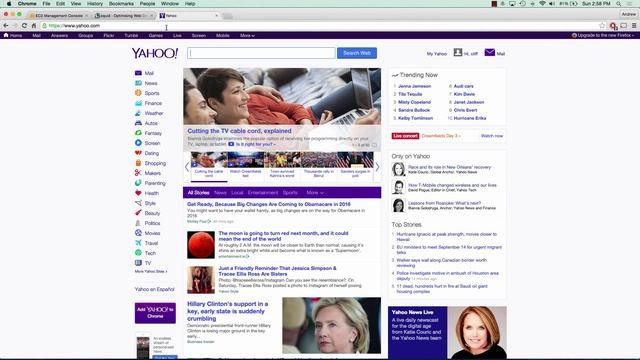Open the News sidebar icon
Image resolution: width=640 pixels, height=360 pixels.
click(x=138, y=83)
